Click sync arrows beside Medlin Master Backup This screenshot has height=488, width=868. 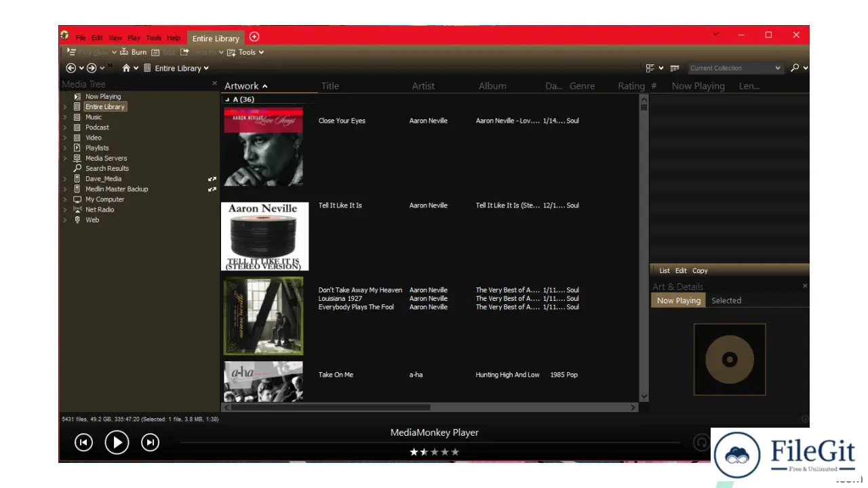tap(212, 189)
